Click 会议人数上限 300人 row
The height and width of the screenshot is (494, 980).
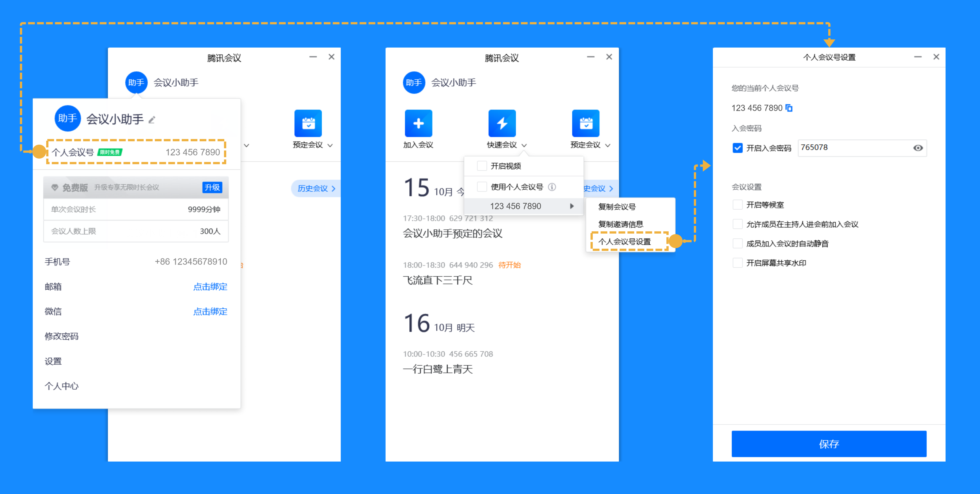[136, 231]
